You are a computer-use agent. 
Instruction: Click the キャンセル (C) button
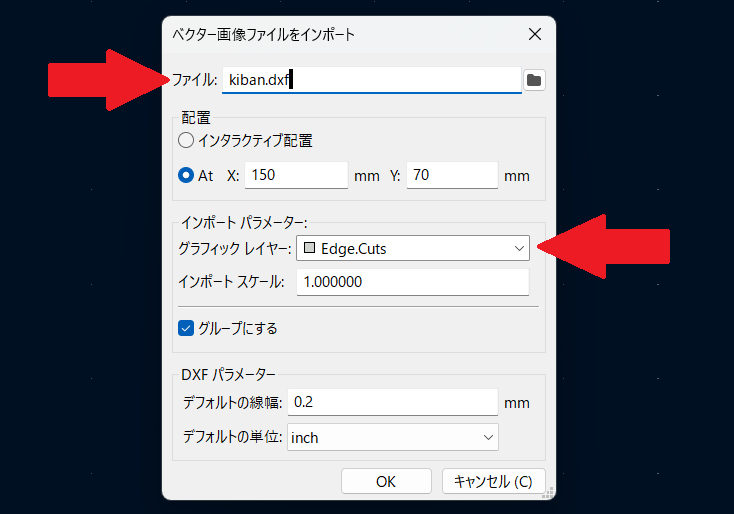pyautogui.click(x=494, y=481)
